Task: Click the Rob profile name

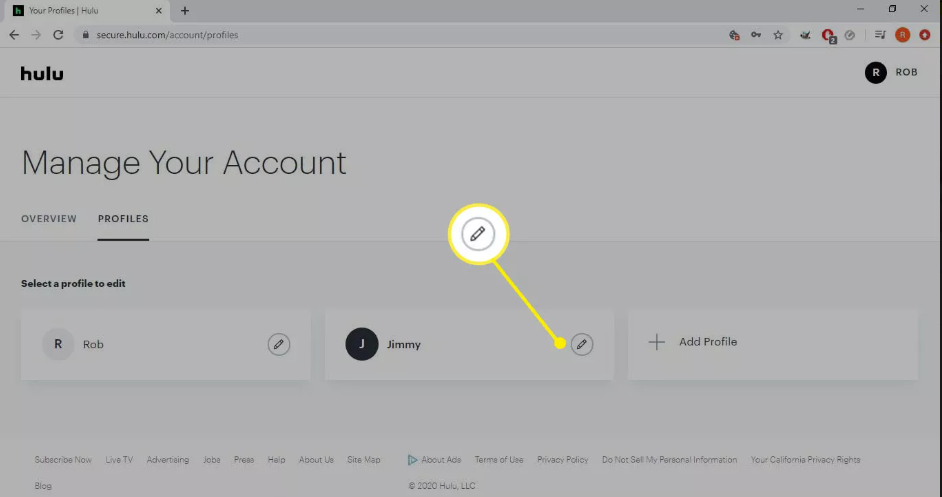Action: click(x=93, y=344)
